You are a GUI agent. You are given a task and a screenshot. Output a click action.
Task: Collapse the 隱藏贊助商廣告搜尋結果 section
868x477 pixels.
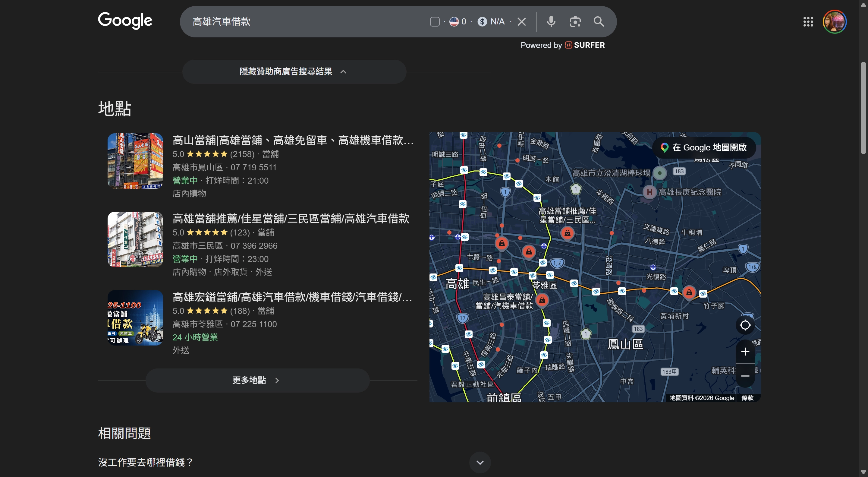[294, 71]
